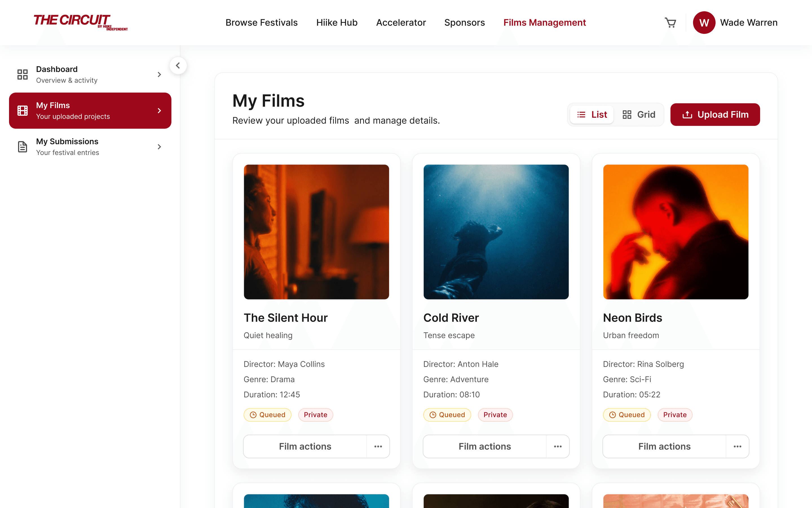Screen dimensions: 812x508
Task: Open more options for Cold River
Action: point(558,446)
